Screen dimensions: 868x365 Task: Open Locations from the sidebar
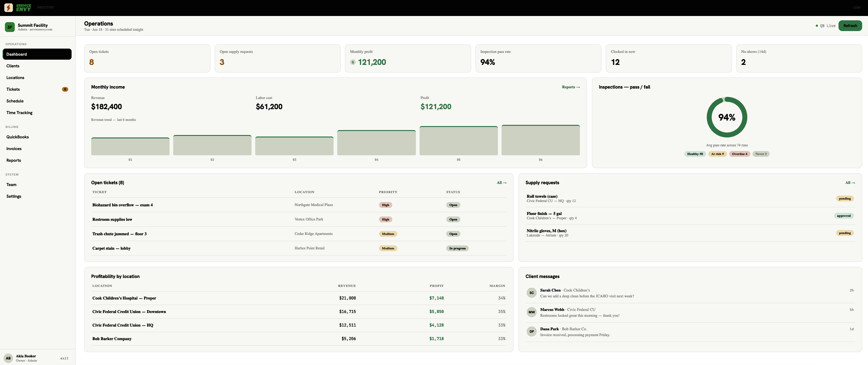click(37, 77)
